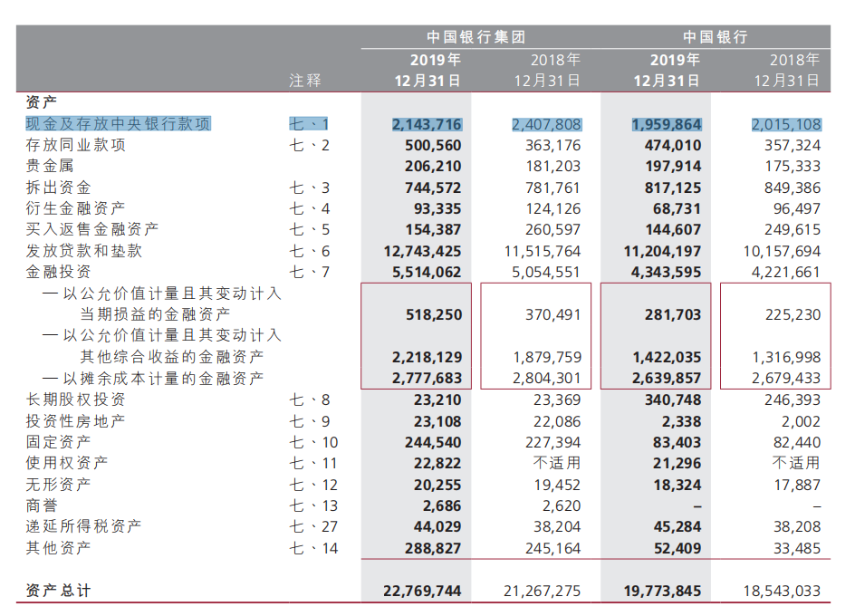Click the value 518,250
Screen dimensions: 855x616
pyautogui.click(x=434, y=315)
